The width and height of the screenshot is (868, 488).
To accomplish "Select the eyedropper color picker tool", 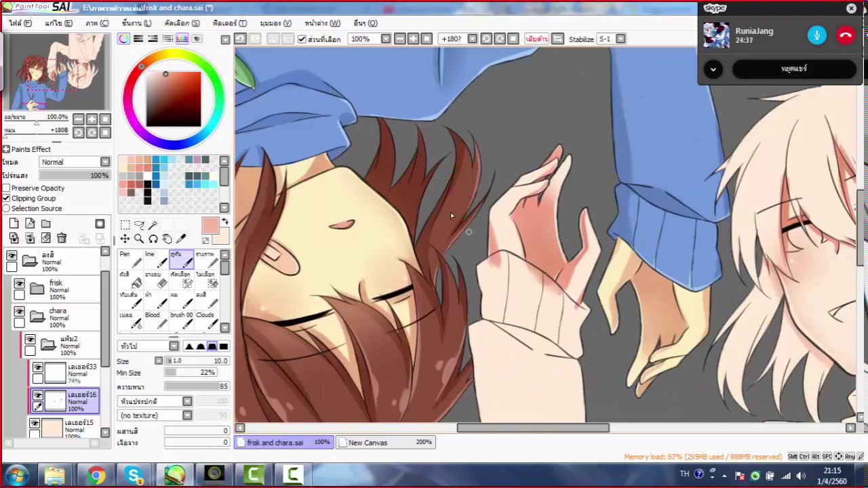I will tap(181, 239).
